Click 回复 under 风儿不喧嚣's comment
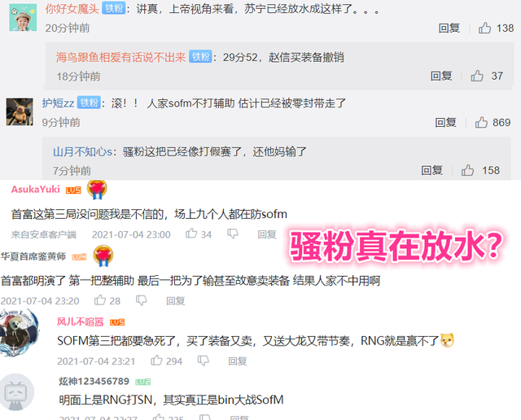Image resolution: width=521 pixels, height=420 pixels. [237, 361]
